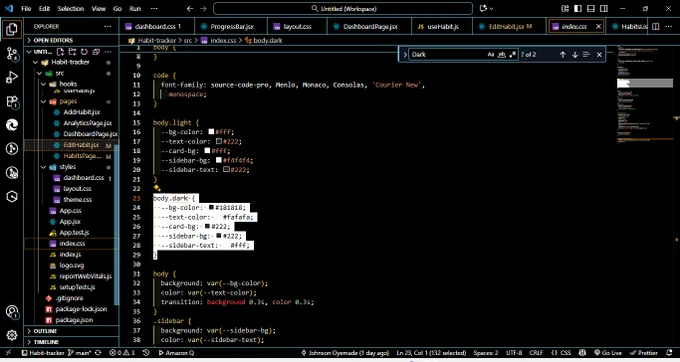680x362 pixels.
Task: Open Explorer views and more actions ellipsis
Action: (x=107, y=26)
